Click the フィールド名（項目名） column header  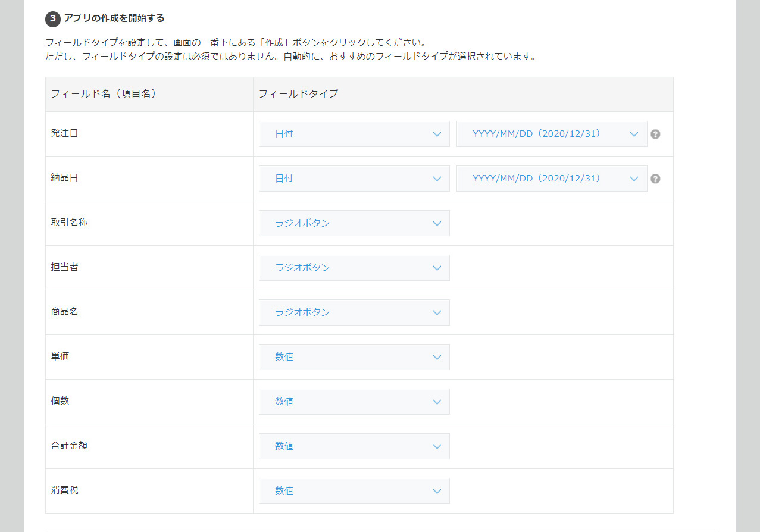coord(149,94)
